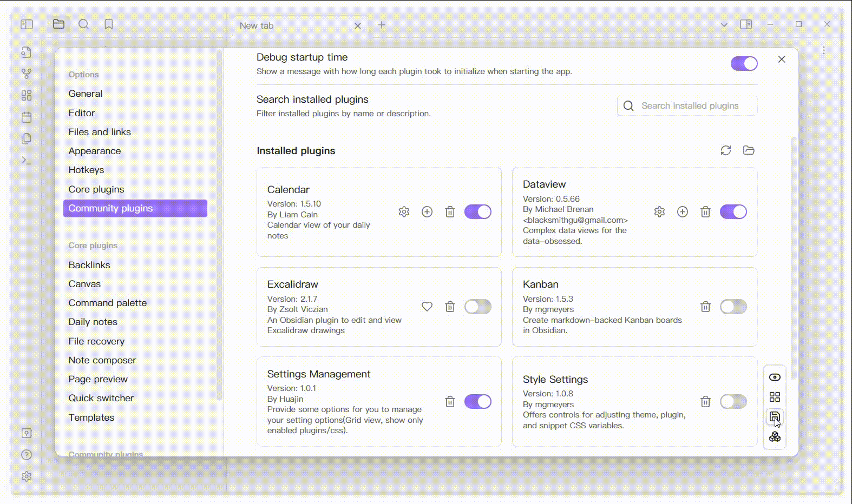Viewport: 852px width, 504px height.
Task: Open a new tab with plus
Action: click(382, 25)
